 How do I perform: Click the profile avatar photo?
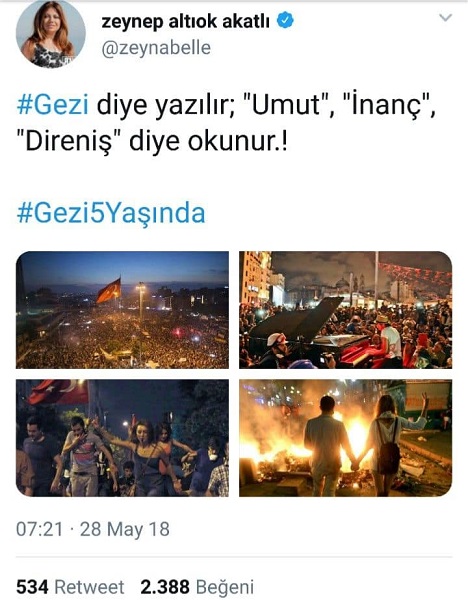[x=51, y=34]
